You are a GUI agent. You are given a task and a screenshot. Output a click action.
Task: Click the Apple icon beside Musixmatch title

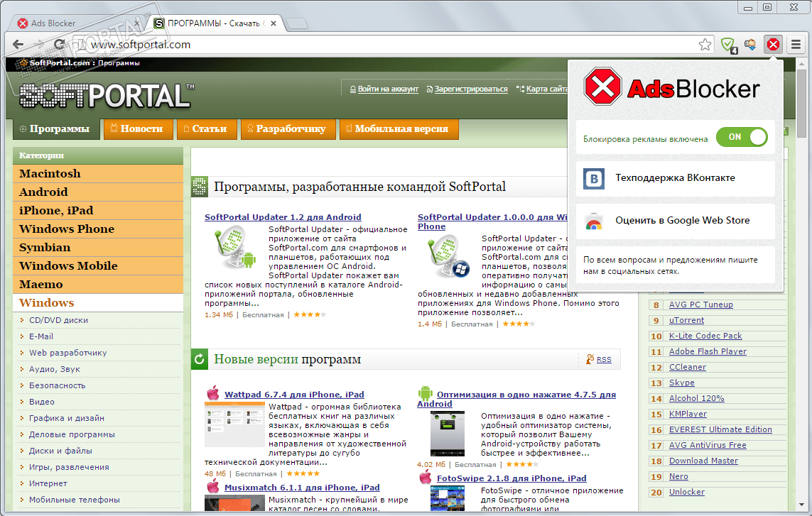(213, 486)
